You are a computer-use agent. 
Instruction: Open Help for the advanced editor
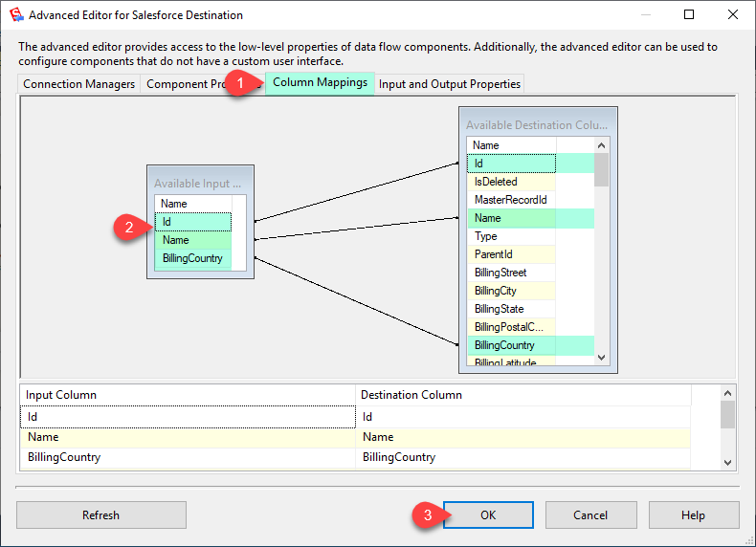coord(694,515)
